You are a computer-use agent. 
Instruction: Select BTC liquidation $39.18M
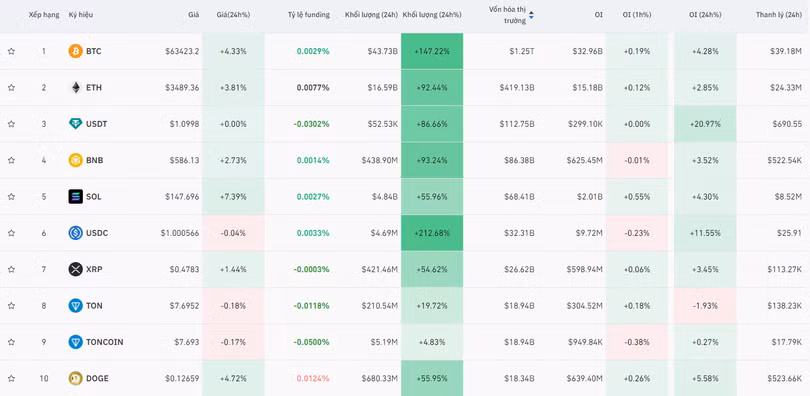click(786, 51)
